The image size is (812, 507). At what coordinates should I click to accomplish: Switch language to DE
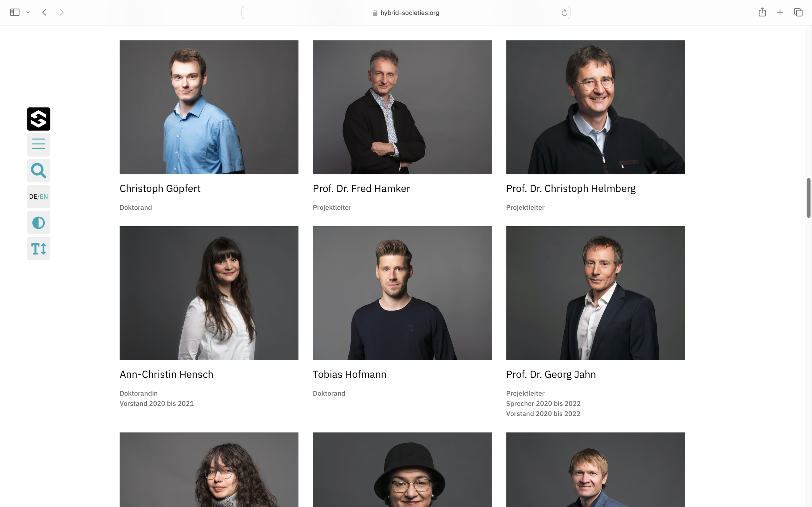point(33,196)
